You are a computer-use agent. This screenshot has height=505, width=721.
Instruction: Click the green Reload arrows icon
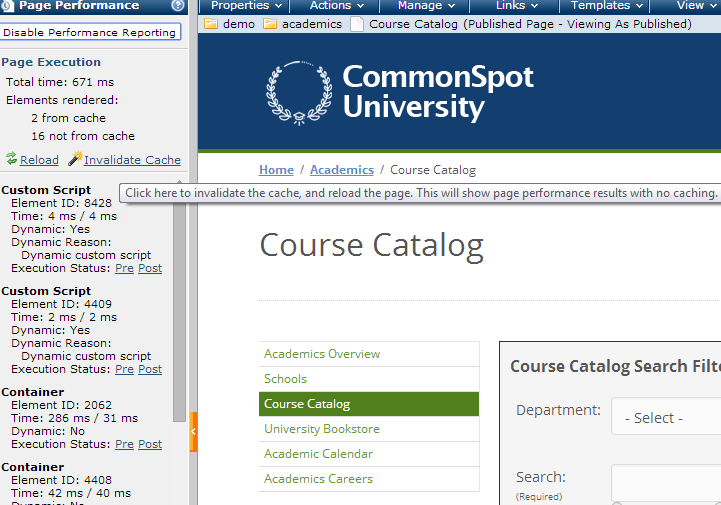[11, 158]
